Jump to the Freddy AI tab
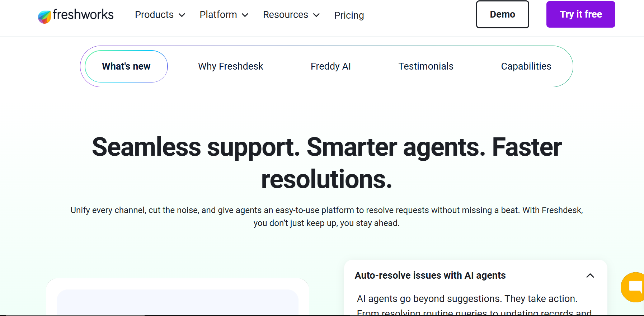 [x=331, y=66]
